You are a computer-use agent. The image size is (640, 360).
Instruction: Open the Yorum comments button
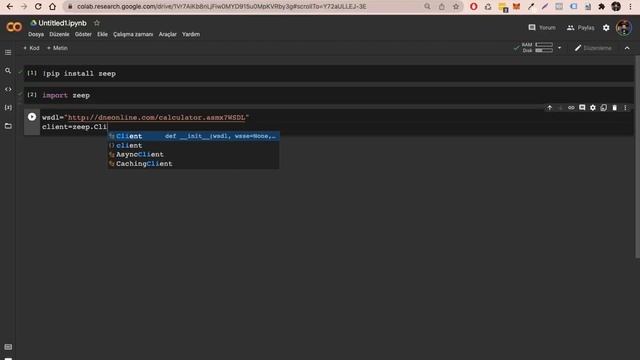pos(542,27)
